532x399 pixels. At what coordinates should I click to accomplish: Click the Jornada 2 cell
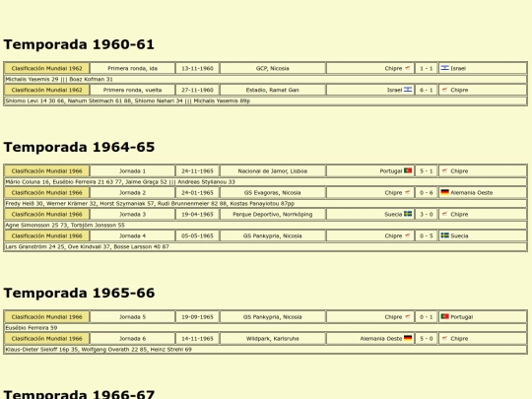[133, 193]
